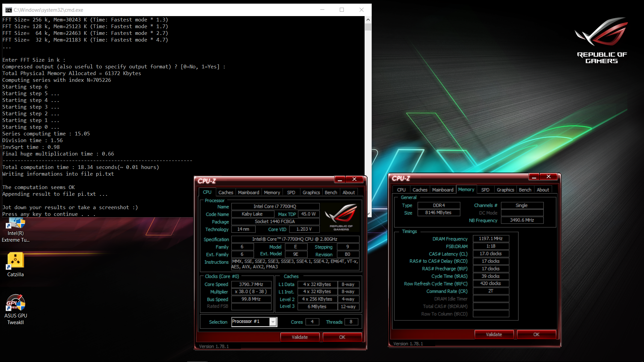This screenshot has height=362, width=644.
Task: Minimize the left CPU-Z window
Action: [340, 180]
